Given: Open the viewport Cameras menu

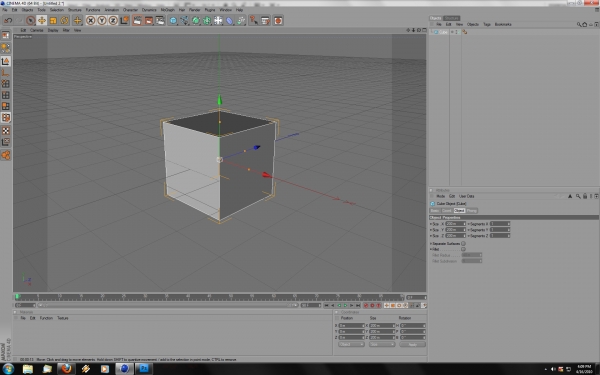Looking at the screenshot, I should [x=37, y=30].
